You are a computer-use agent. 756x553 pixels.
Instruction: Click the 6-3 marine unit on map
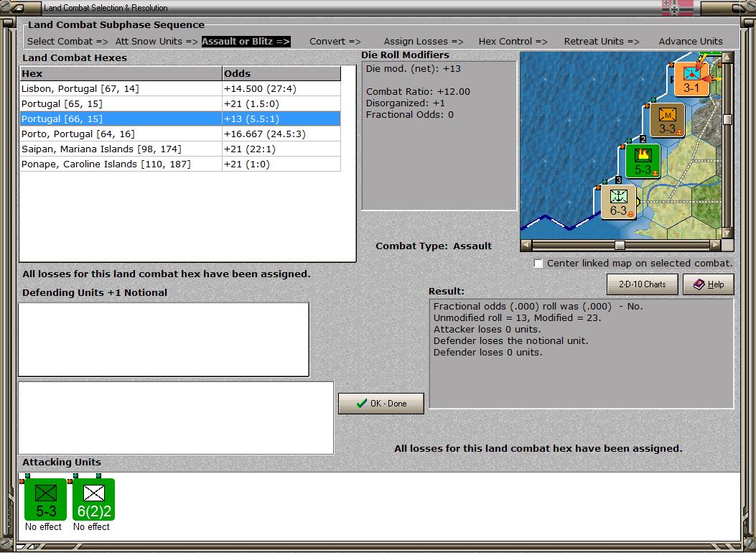point(619,202)
